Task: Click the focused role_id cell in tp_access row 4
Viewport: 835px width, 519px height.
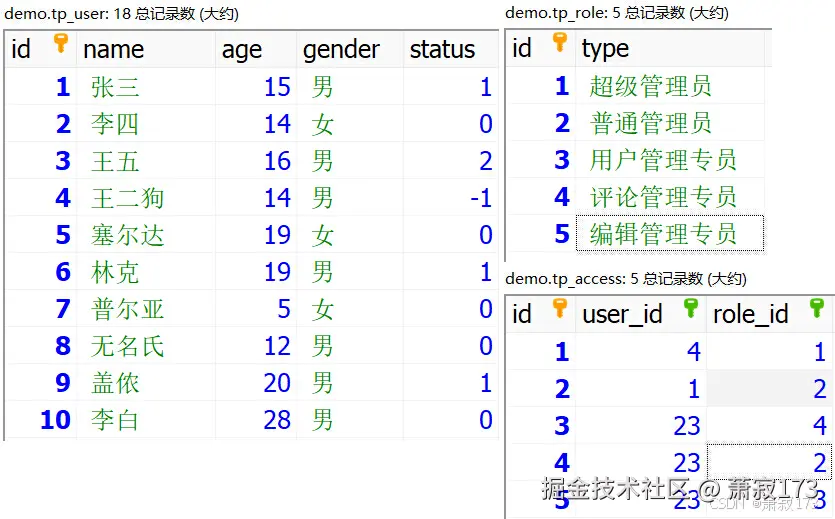Action: tap(770, 462)
